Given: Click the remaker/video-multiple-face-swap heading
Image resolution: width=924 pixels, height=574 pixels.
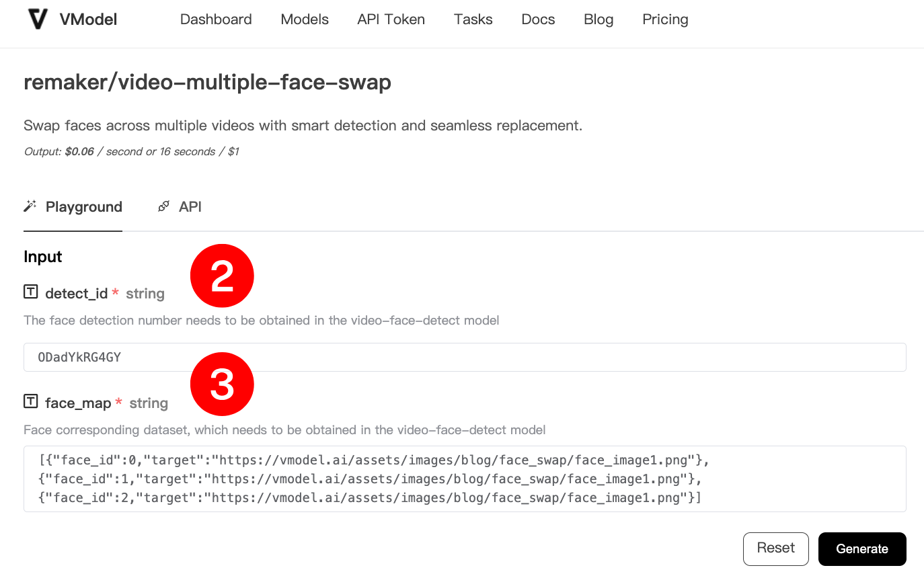Looking at the screenshot, I should click(x=208, y=83).
